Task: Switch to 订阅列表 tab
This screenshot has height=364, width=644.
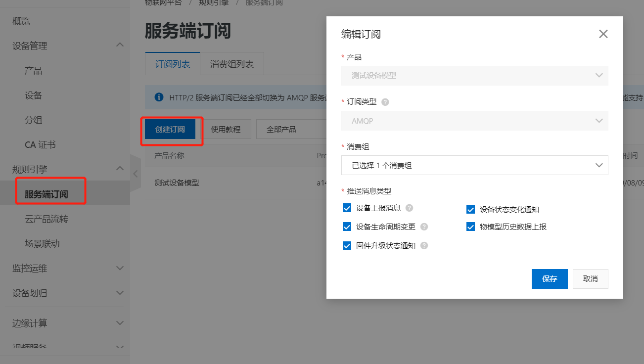Action: pos(172,64)
